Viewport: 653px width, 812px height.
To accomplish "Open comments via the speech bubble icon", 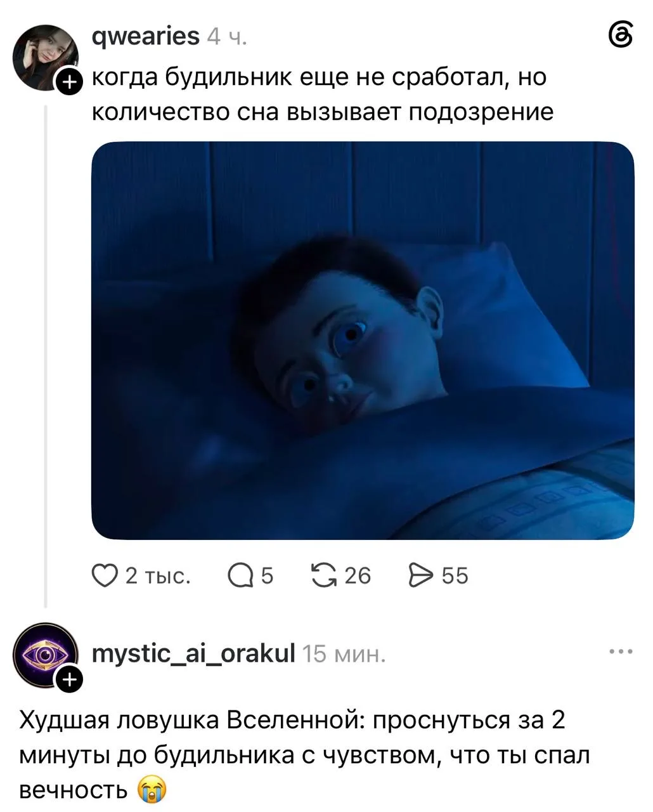I will tap(240, 575).
